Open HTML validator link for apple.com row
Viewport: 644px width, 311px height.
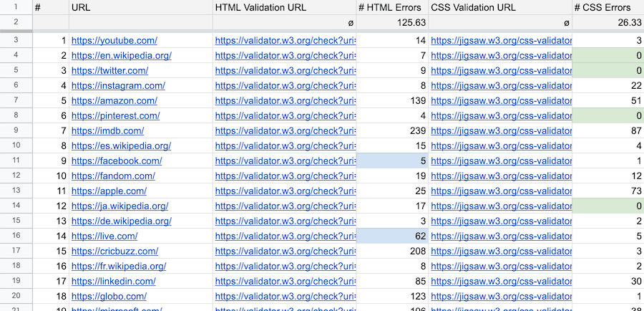point(285,191)
